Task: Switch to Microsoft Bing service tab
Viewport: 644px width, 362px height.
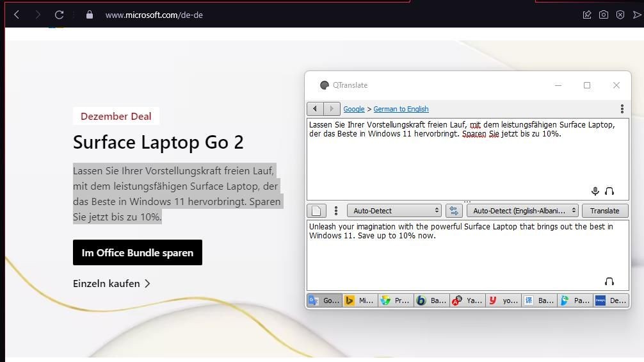Action: click(x=360, y=300)
